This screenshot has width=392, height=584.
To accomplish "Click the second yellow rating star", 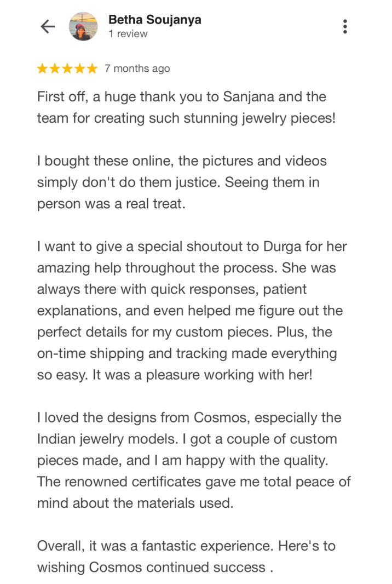I will [x=55, y=69].
